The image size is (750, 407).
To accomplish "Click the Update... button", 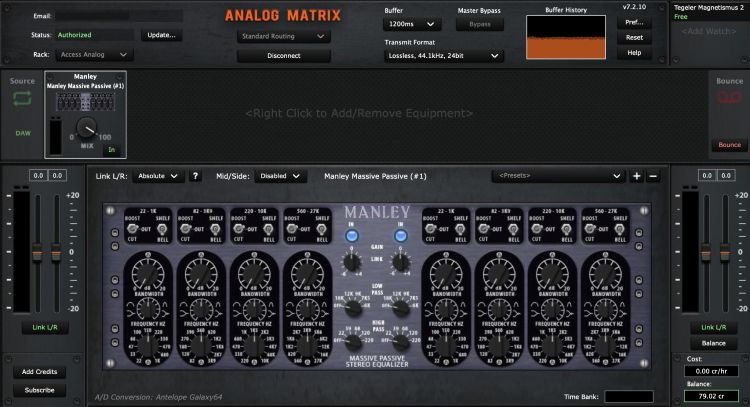I will (x=161, y=35).
